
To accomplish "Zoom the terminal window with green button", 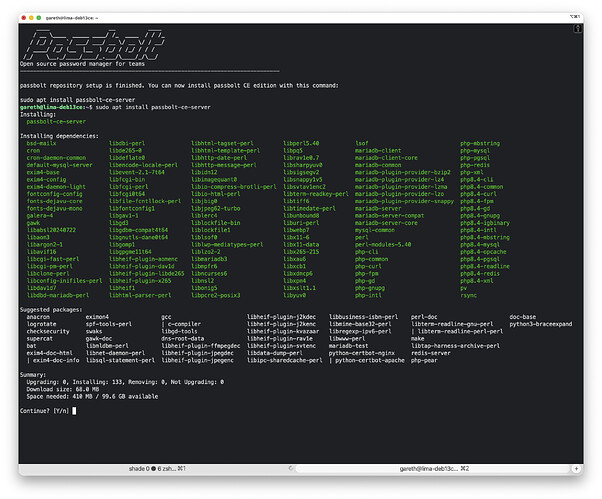I will click(38, 18).
